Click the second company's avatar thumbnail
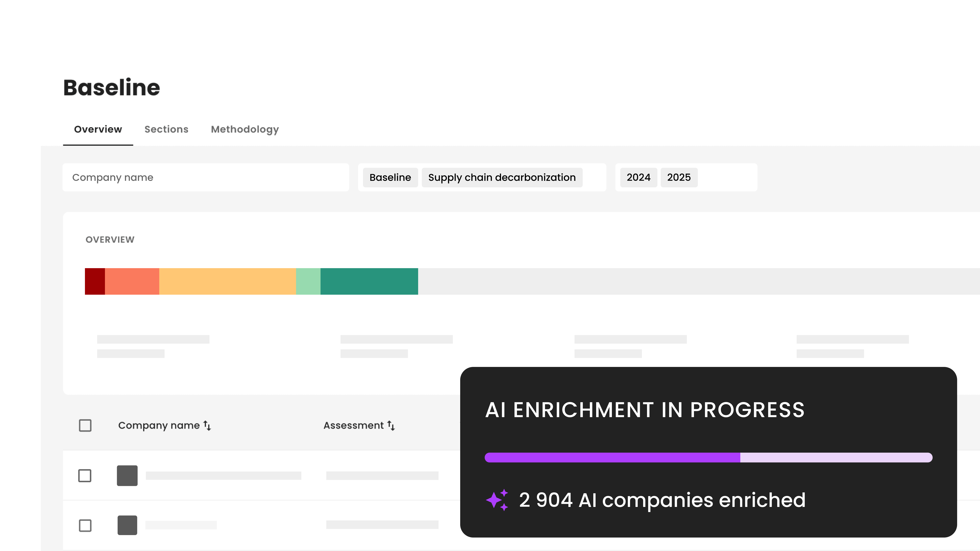The width and height of the screenshot is (980, 551). pos(127,525)
